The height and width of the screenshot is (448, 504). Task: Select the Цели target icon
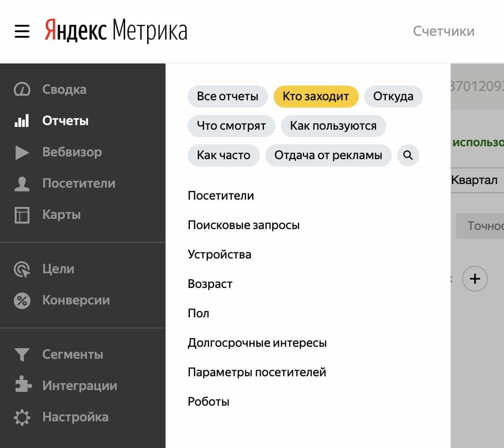23,269
